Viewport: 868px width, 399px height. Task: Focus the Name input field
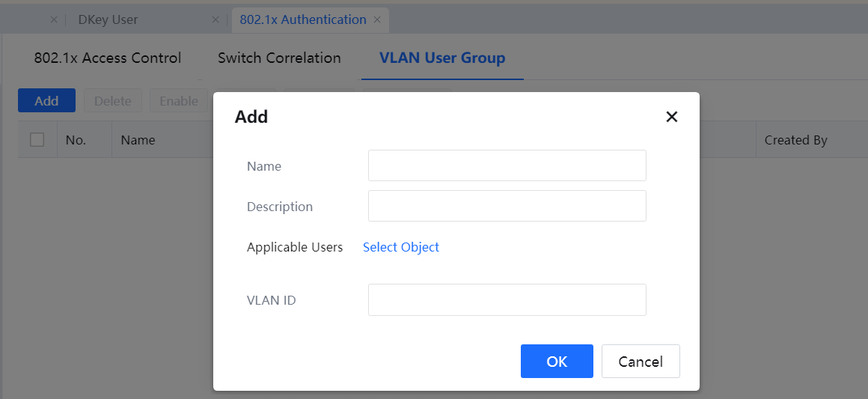click(507, 165)
